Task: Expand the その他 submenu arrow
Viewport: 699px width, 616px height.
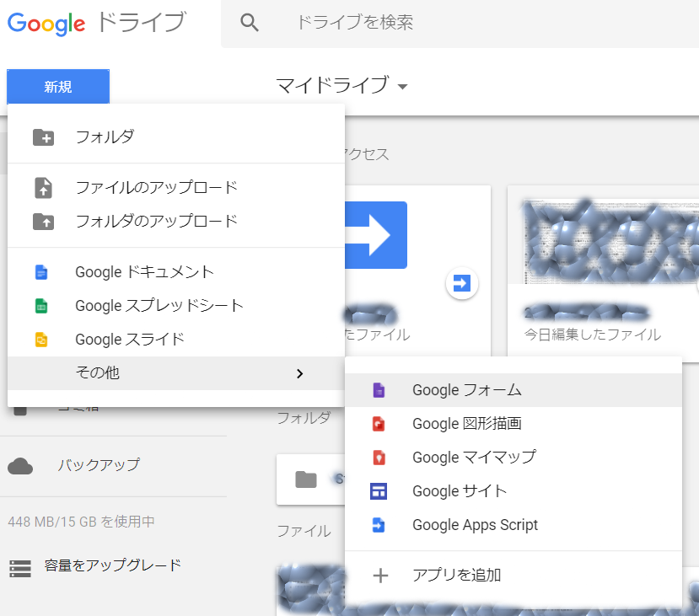Action: tap(299, 373)
